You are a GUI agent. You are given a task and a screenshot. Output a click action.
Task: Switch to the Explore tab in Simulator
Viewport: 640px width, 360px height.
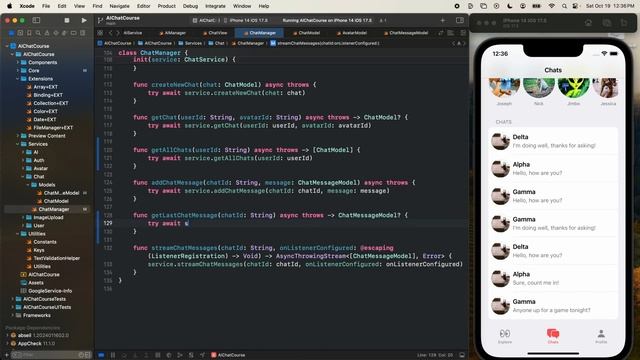tap(505, 336)
